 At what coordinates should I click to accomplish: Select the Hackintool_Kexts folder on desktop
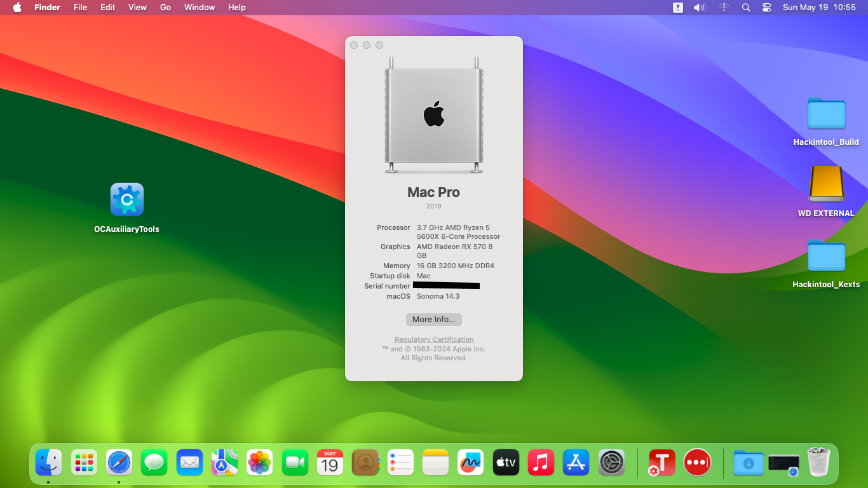(826, 256)
